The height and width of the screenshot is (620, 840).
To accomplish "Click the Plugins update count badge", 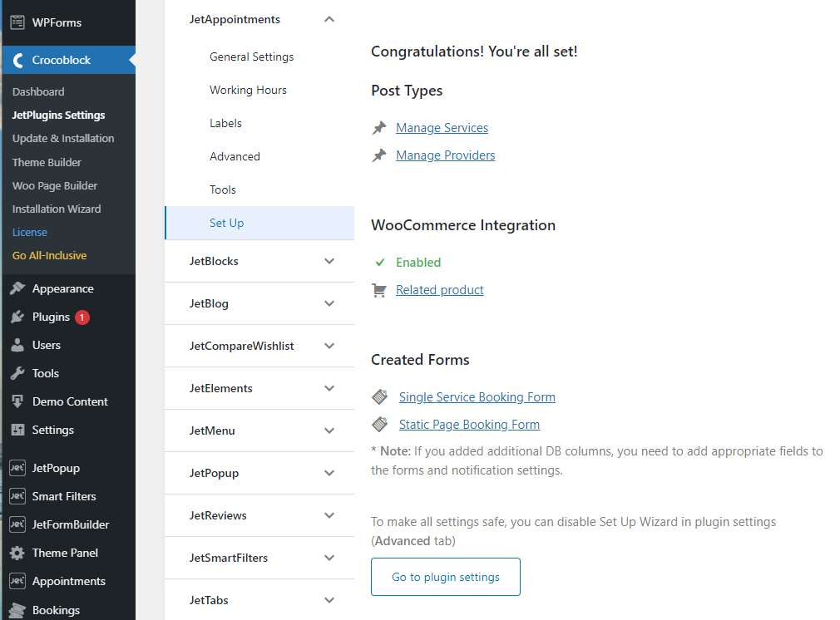I will 82,317.
